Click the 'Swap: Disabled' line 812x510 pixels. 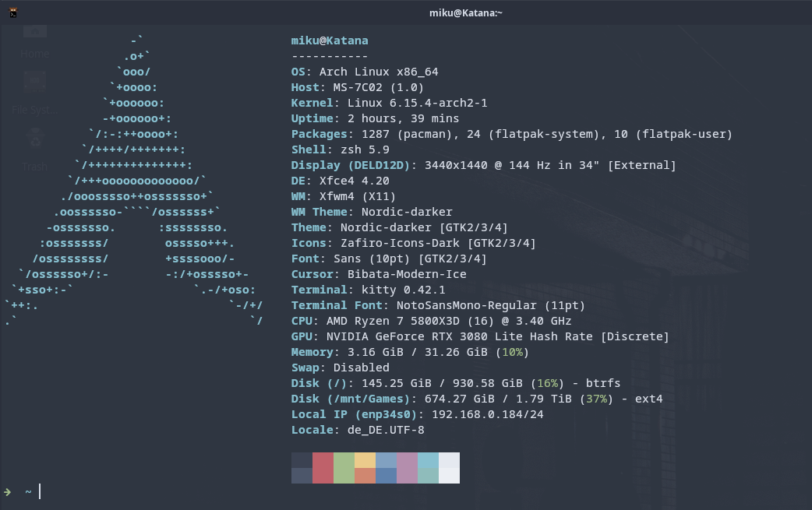pos(341,368)
